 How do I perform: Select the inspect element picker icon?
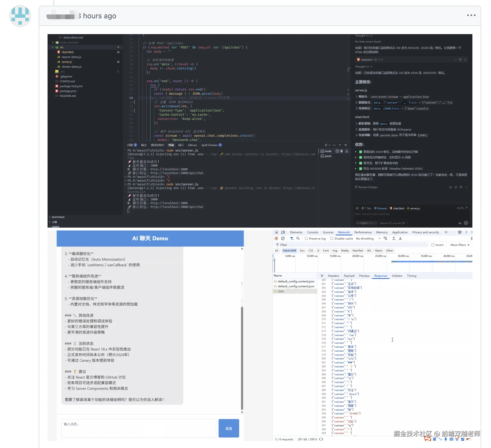[276, 232]
